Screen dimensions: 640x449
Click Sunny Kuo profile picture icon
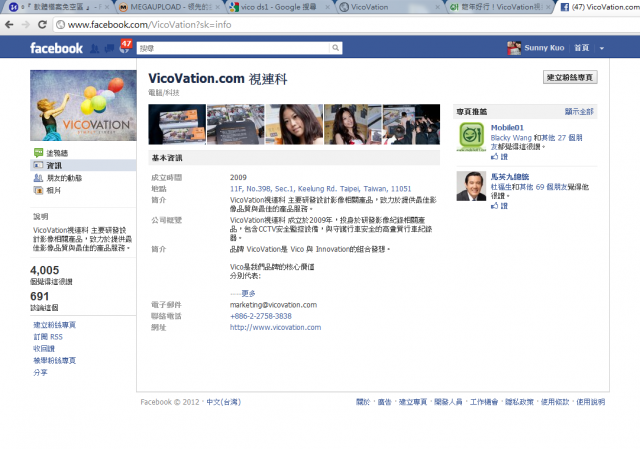point(514,48)
